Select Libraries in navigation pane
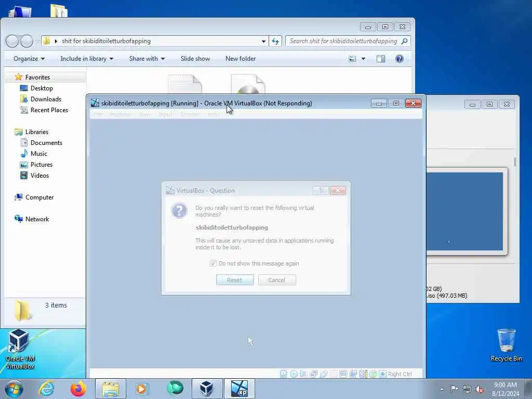This screenshot has height=399, width=532. pyautogui.click(x=37, y=131)
